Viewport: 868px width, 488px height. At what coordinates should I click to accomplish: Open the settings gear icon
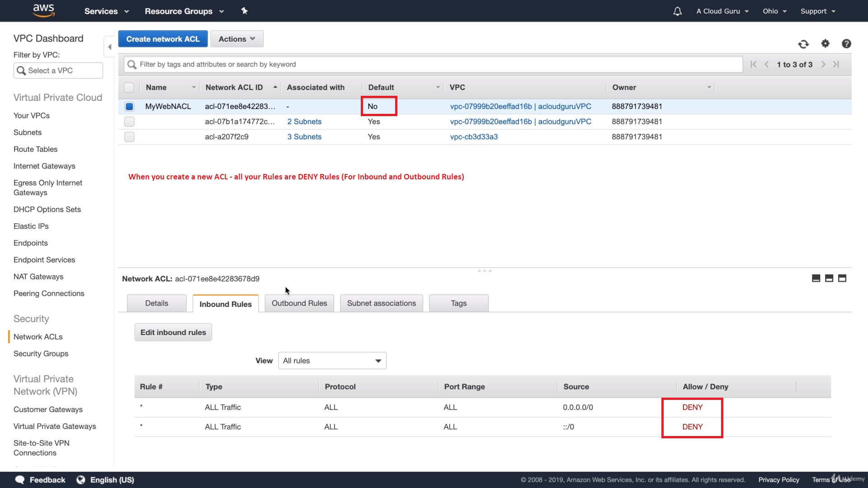tap(825, 43)
